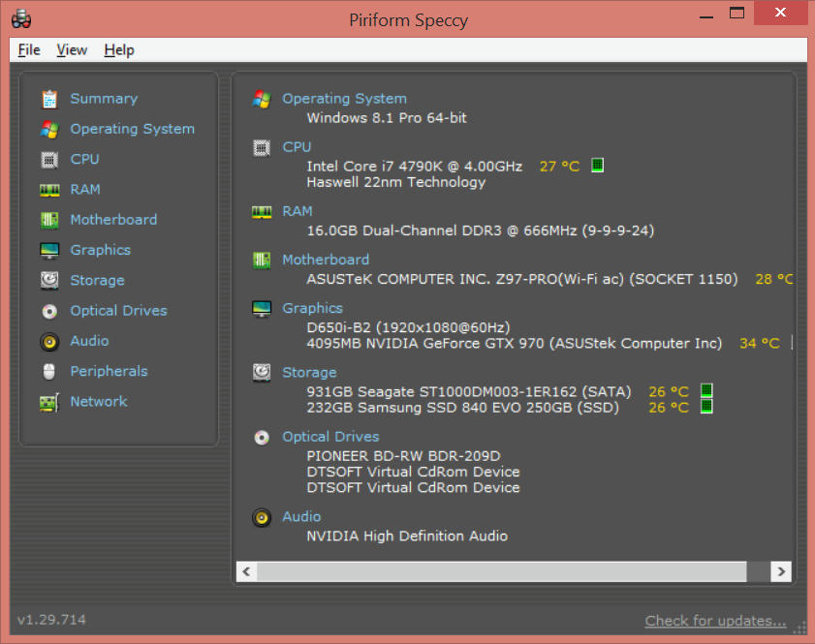815x644 pixels.
Task: Click the green temperature indicator for Samsung SSD
Action: (706, 407)
